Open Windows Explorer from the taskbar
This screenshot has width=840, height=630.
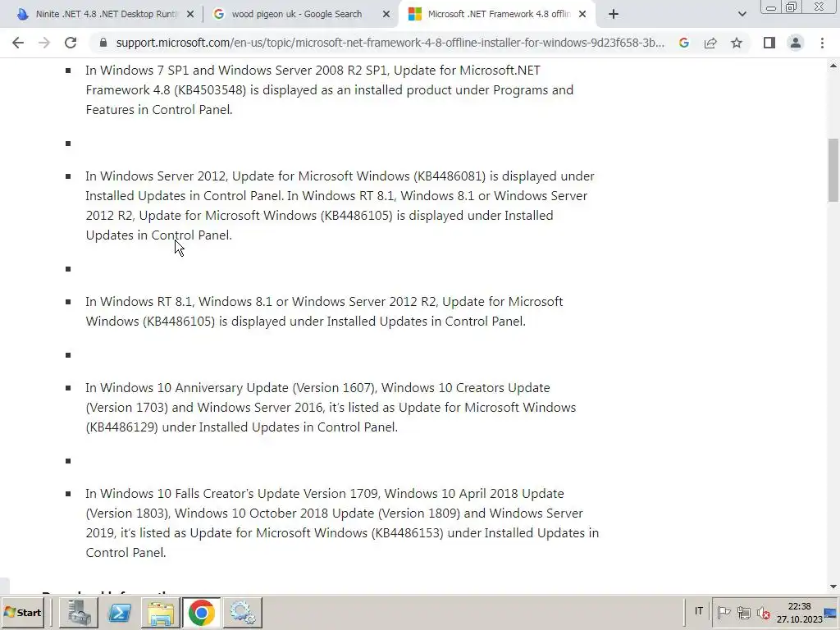161,612
